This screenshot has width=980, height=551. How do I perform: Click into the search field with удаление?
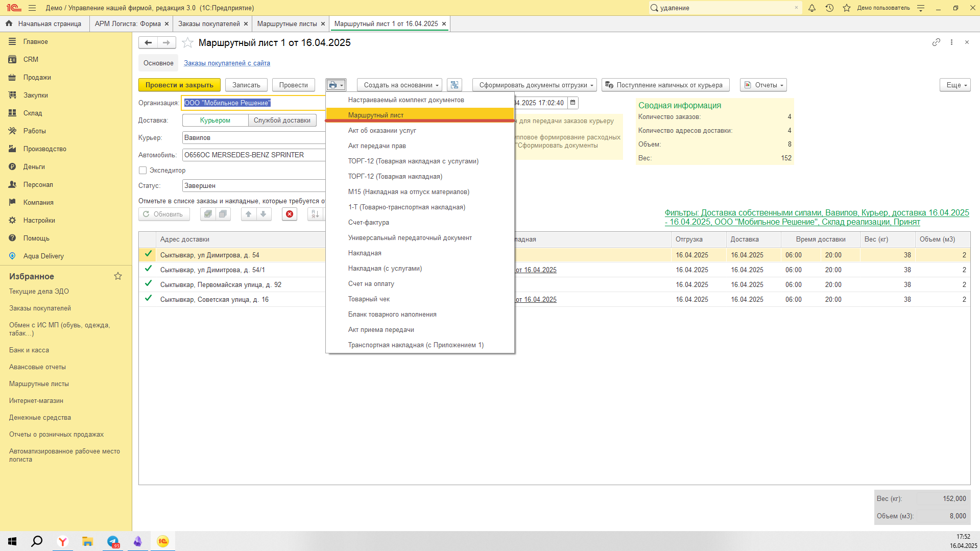click(x=725, y=8)
